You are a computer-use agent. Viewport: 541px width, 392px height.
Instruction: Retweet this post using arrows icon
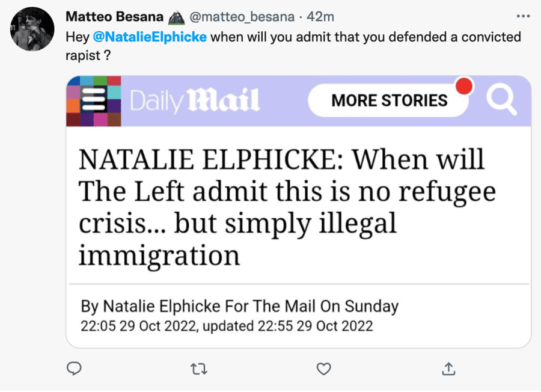tap(198, 368)
